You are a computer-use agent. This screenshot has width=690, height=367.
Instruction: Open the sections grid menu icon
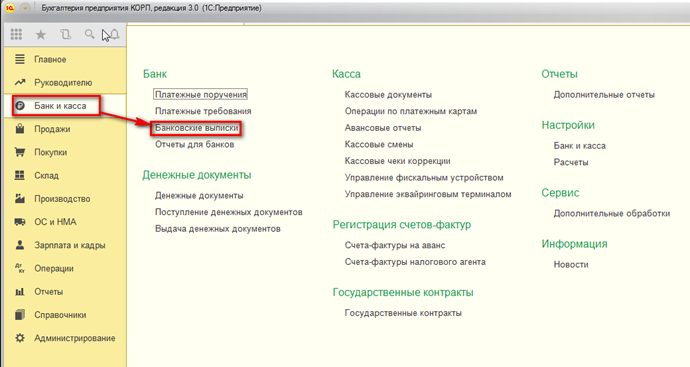click(16, 34)
